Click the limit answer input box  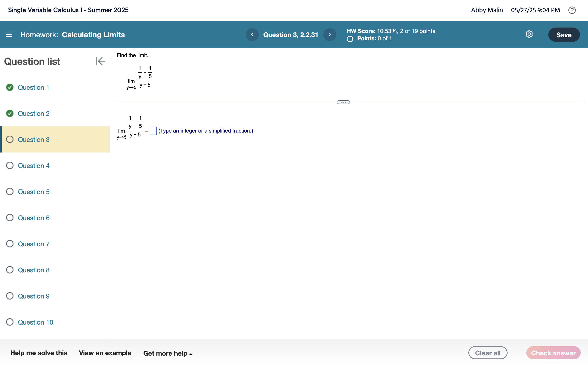pos(153,131)
